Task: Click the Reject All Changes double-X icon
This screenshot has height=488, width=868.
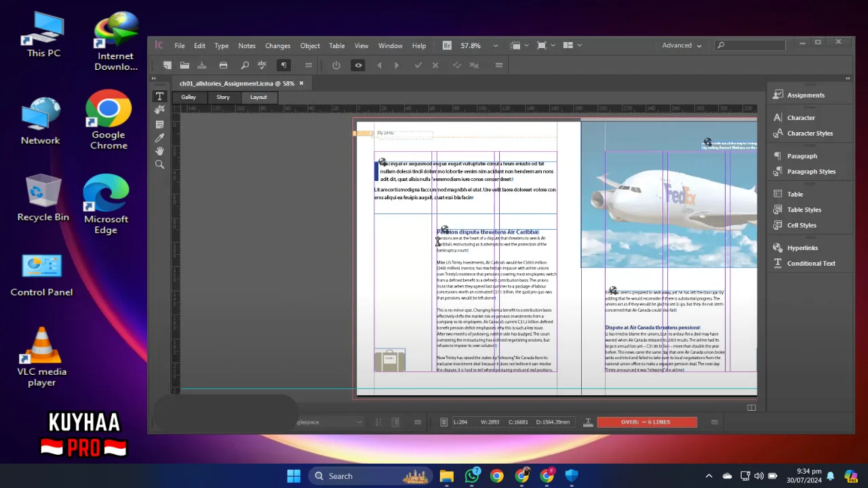Action: click(x=475, y=65)
